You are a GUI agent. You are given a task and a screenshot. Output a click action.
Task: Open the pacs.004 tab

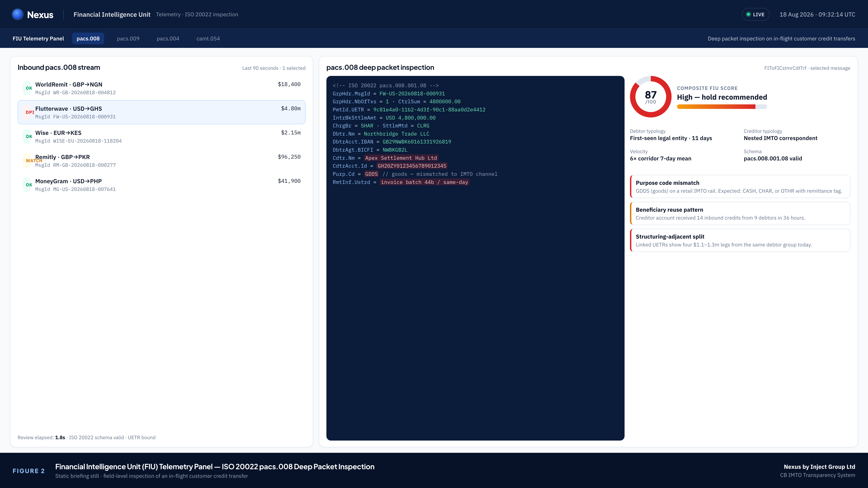[x=168, y=38]
